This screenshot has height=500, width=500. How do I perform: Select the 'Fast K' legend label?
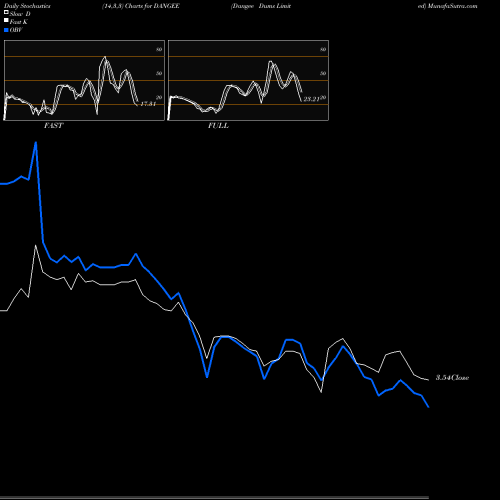(19, 22)
